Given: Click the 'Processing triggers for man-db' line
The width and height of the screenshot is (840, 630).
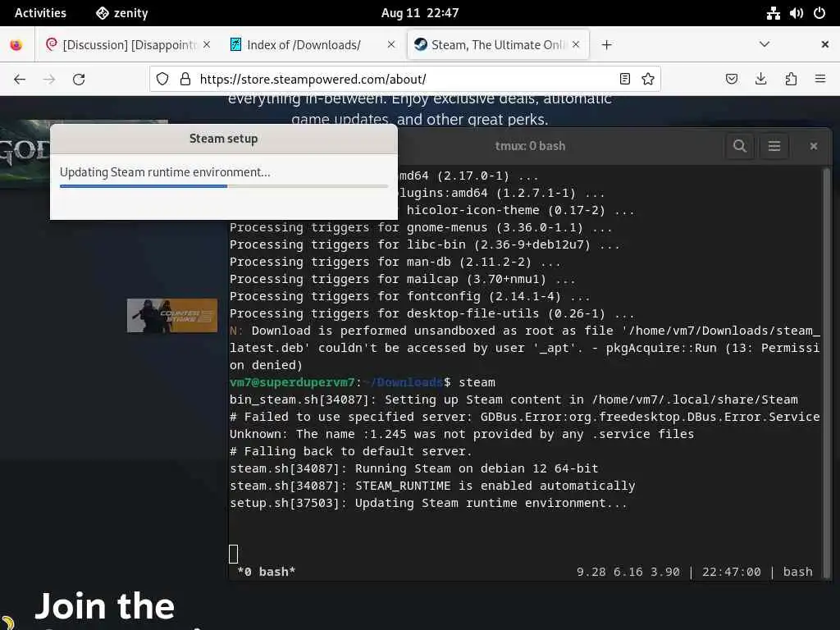Looking at the screenshot, I should pos(395,262).
